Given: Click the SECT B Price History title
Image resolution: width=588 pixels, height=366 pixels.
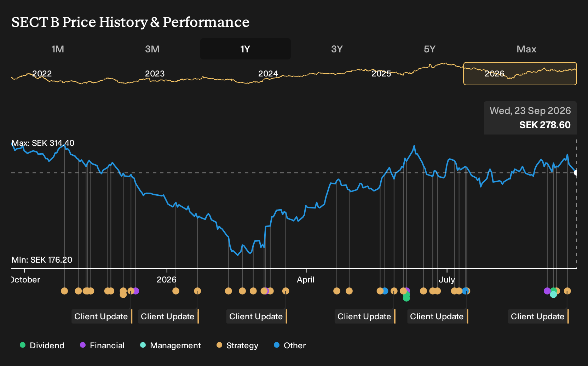Looking at the screenshot, I should pos(130,22).
